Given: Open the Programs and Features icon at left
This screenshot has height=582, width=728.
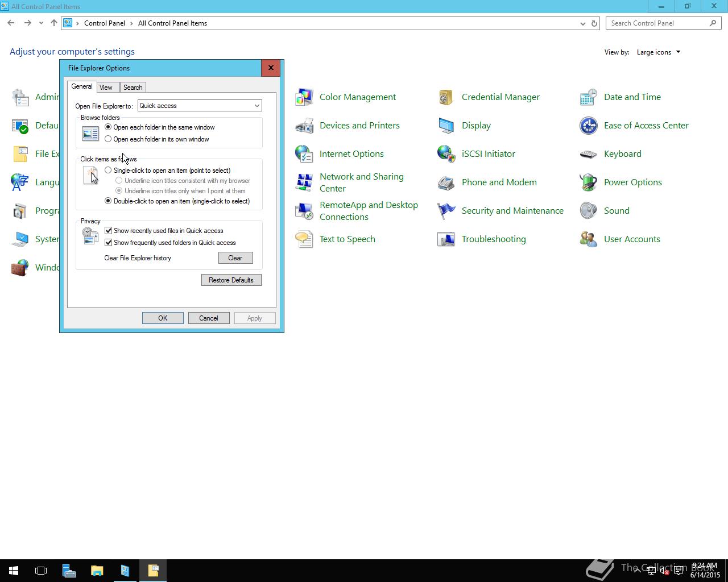Looking at the screenshot, I should point(20,211).
